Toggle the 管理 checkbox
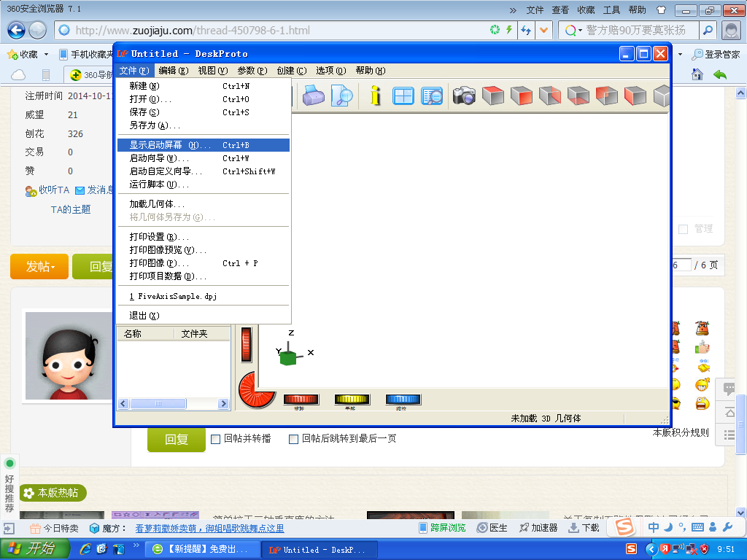 coord(683,229)
